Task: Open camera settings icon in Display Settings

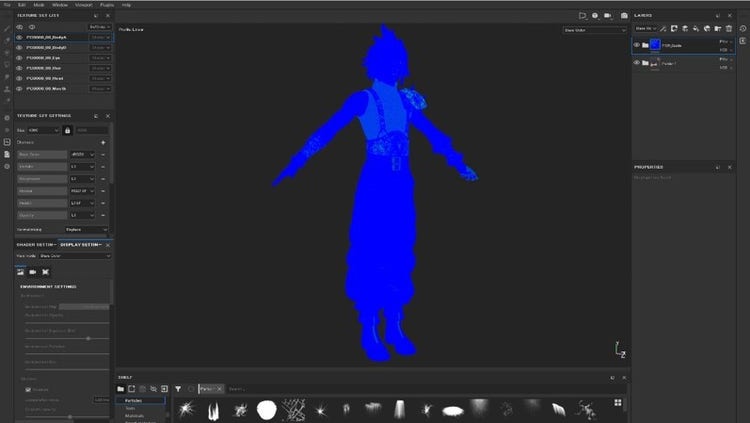Action: click(x=33, y=272)
